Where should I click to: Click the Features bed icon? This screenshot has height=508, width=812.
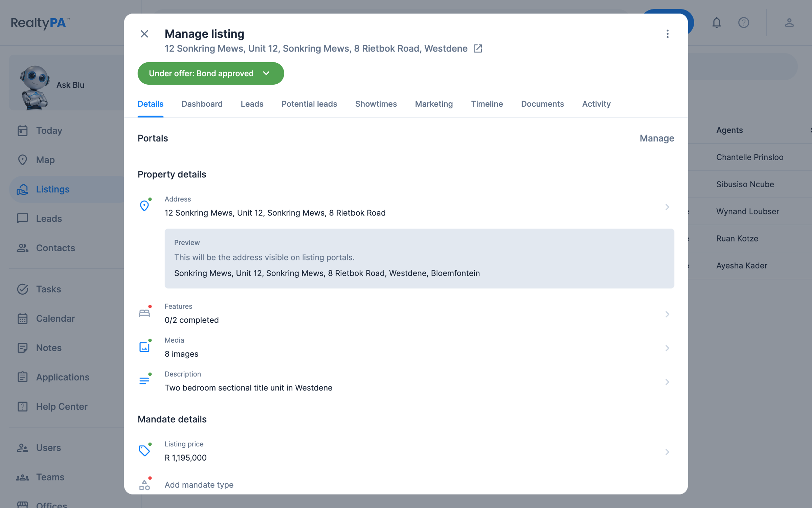point(144,313)
